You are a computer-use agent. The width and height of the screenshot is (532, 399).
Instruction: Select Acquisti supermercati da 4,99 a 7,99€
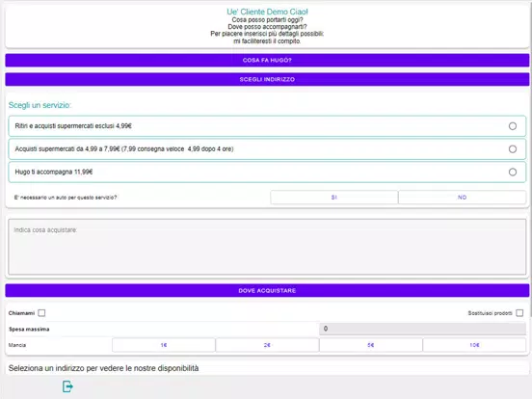pyautogui.click(x=267, y=149)
